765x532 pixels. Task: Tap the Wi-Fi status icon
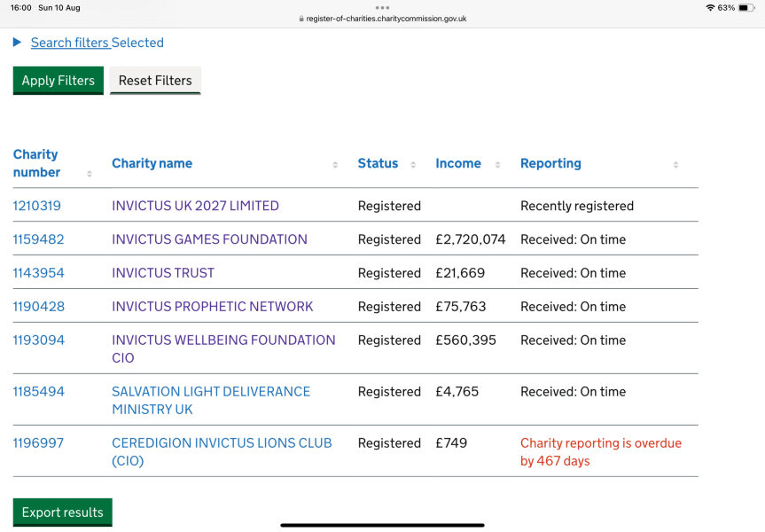coord(710,8)
